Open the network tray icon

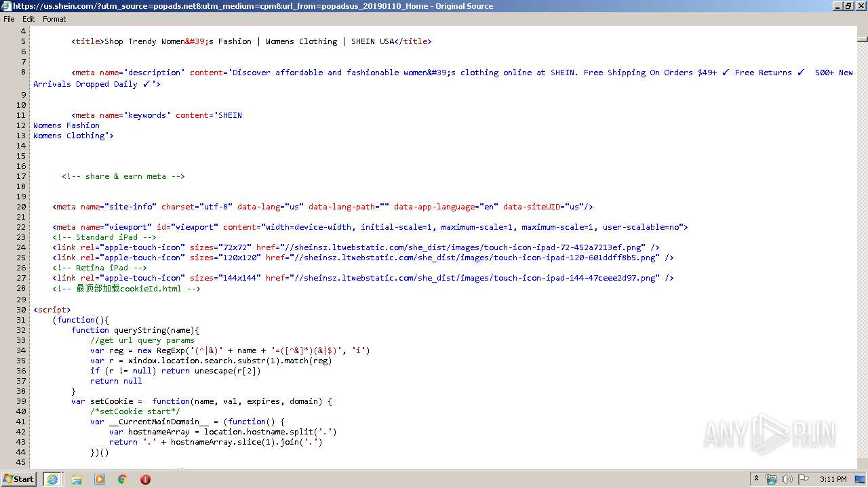point(771,479)
